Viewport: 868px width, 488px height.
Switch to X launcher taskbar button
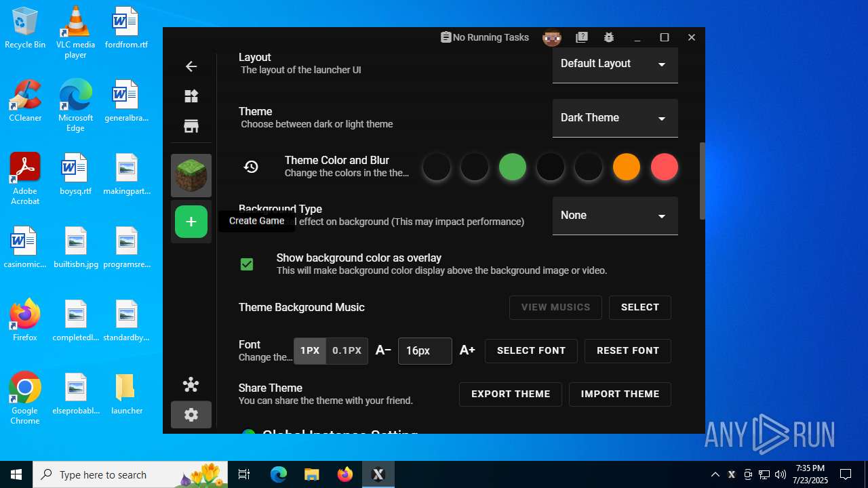[x=378, y=474]
